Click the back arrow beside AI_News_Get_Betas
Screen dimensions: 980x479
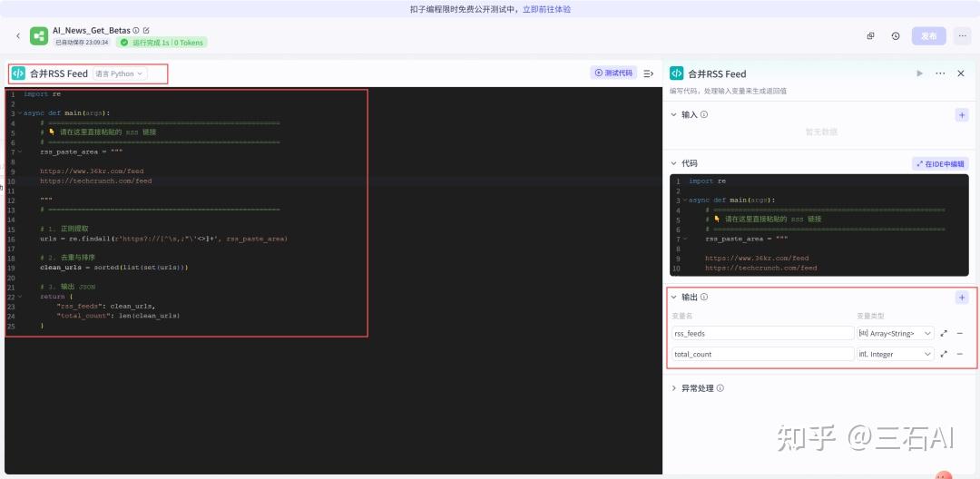pyautogui.click(x=18, y=36)
